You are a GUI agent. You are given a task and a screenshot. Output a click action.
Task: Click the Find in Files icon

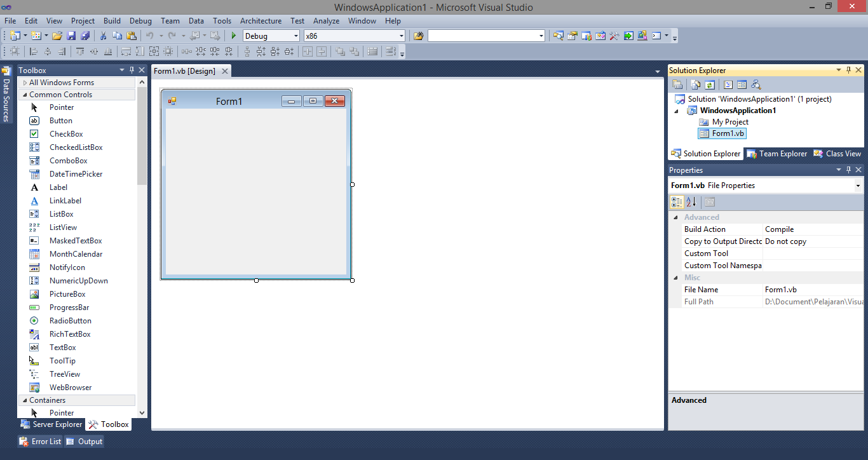(418, 36)
